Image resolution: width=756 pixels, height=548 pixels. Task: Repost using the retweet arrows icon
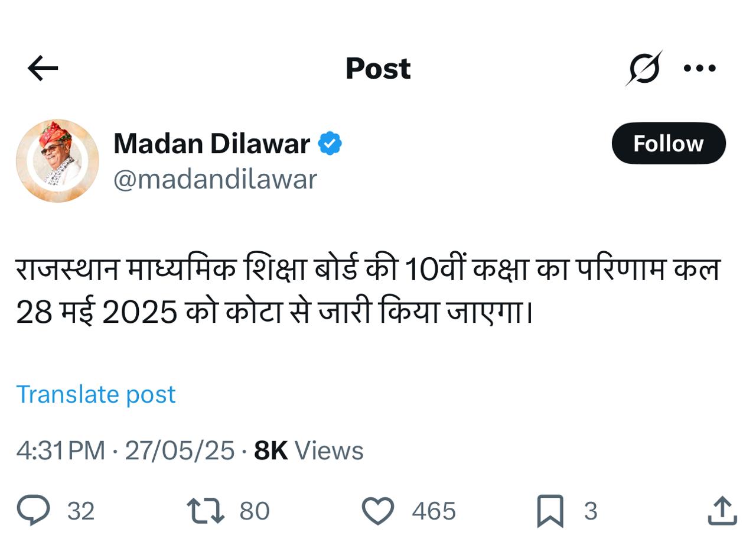(x=205, y=511)
